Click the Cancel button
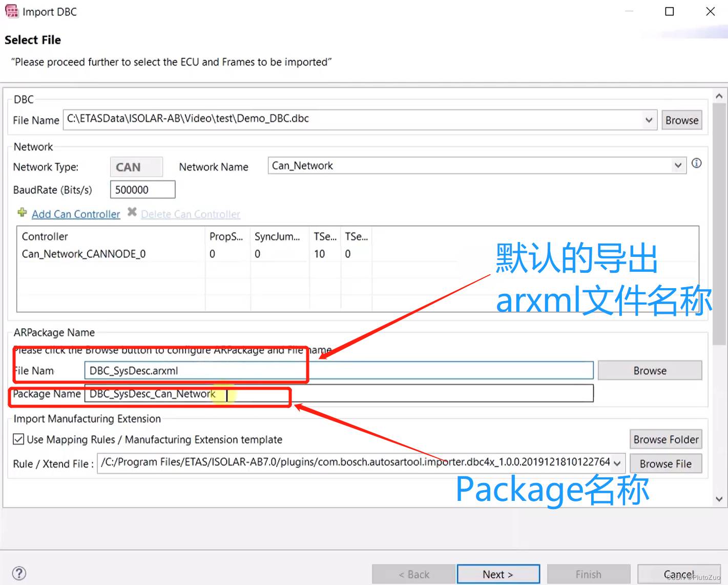Screen dimensions: 728x585 679,574
